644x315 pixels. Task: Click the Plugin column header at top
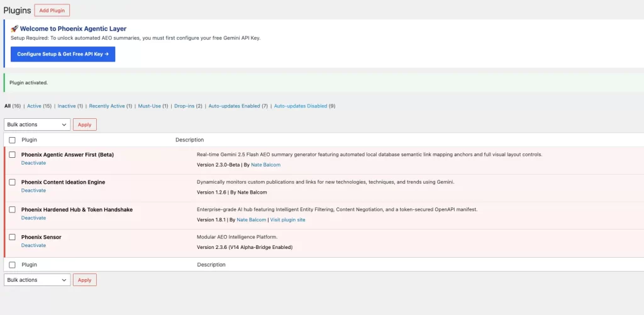pos(29,140)
